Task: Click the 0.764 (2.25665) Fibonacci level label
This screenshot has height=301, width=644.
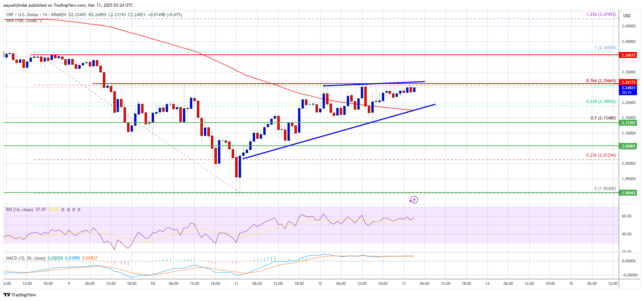Action: pos(601,81)
